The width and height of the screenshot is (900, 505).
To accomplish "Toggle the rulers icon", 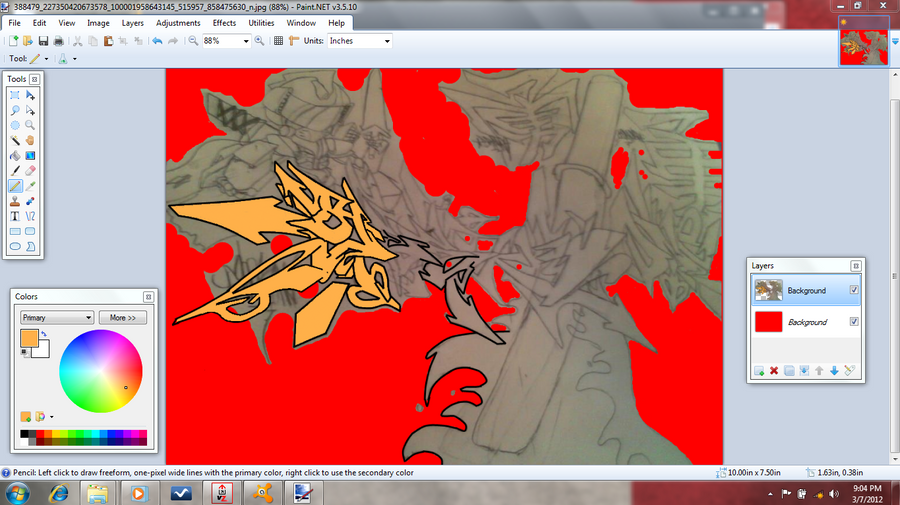I will (294, 41).
